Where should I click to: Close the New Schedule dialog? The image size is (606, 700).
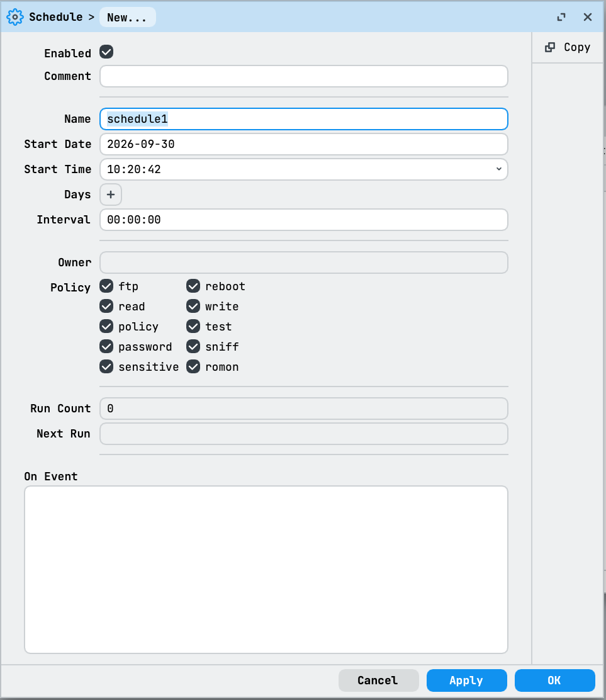(x=588, y=17)
